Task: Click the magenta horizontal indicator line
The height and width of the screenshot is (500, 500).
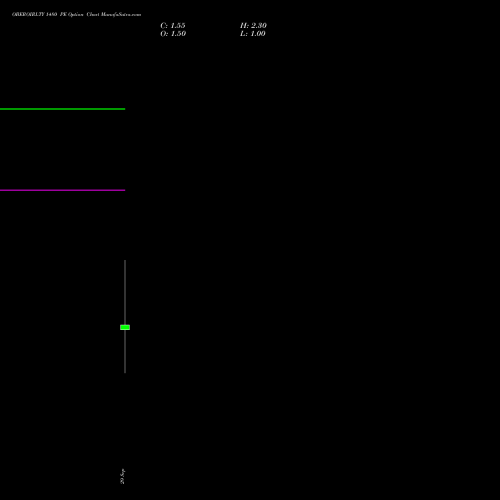Action: point(62,190)
